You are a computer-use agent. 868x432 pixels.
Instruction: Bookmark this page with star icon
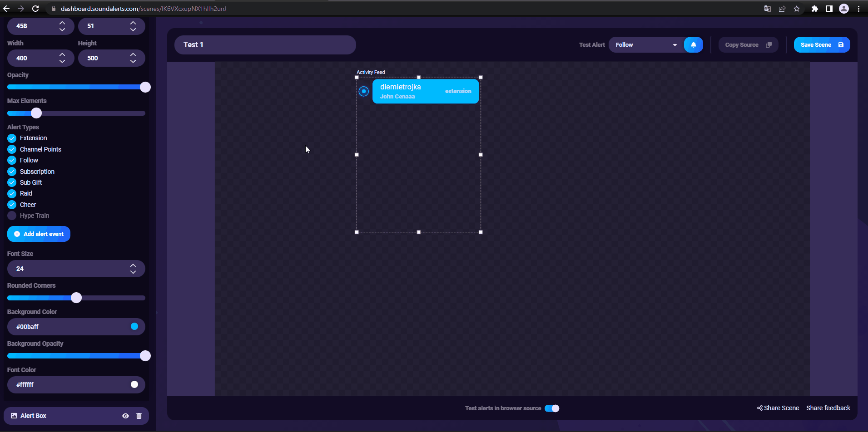pyautogui.click(x=797, y=9)
